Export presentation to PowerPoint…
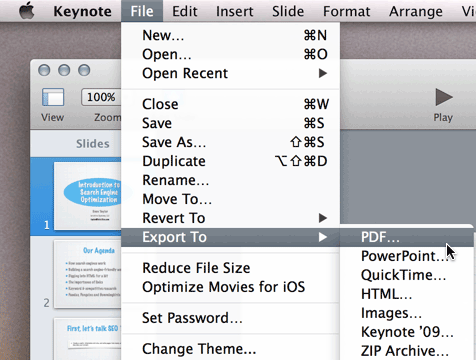This screenshot has height=360, width=476. (x=407, y=256)
